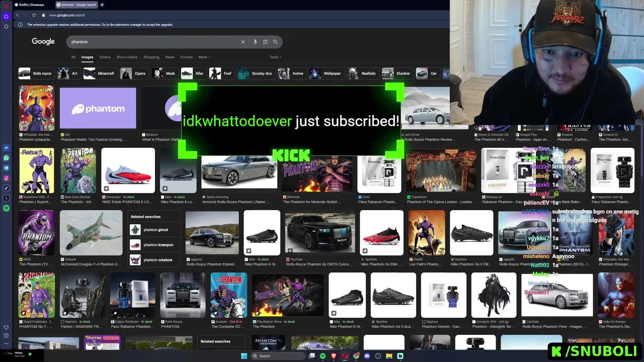This screenshot has width=644, height=362.
Task: Switch to All results tab
Action: [x=73, y=57]
